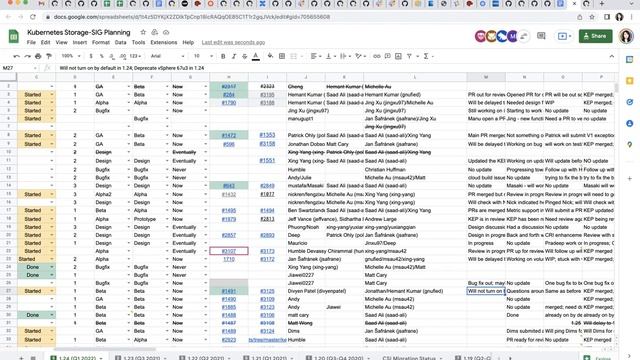
Task: Open the move-to-folder icon beside the title
Action: 154,32
